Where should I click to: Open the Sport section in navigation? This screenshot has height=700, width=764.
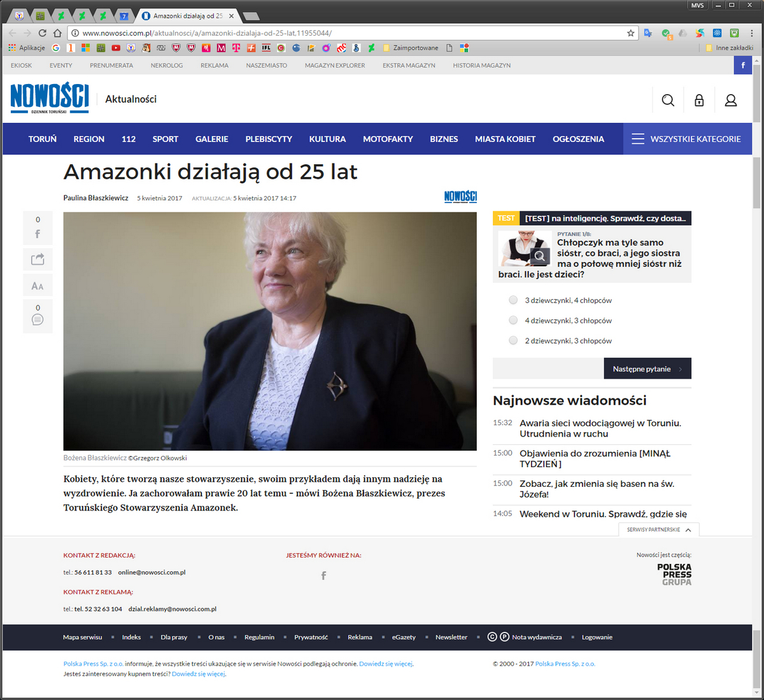point(166,139)
